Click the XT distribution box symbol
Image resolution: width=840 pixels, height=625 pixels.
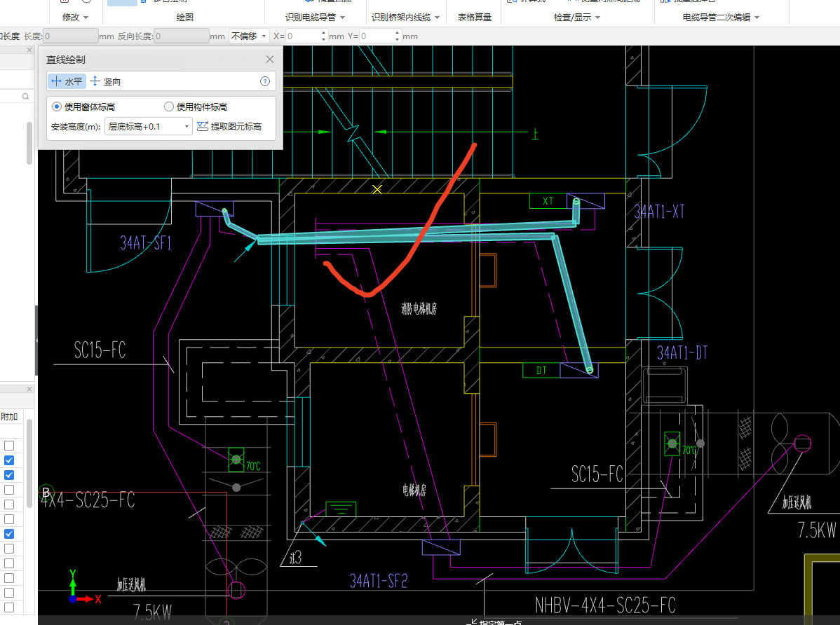(548, 201)
